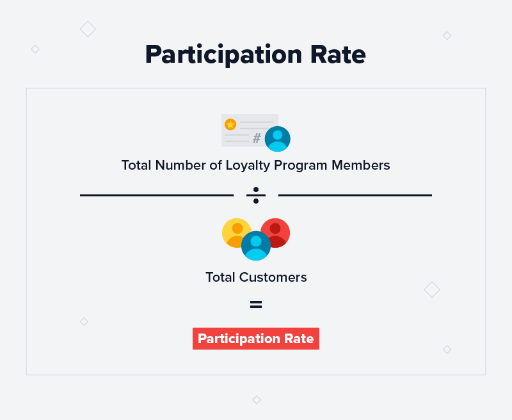Click the Participation Rate main heading
Image resolution: width=512 pixels, height=420 pixels.
point(255,54)
